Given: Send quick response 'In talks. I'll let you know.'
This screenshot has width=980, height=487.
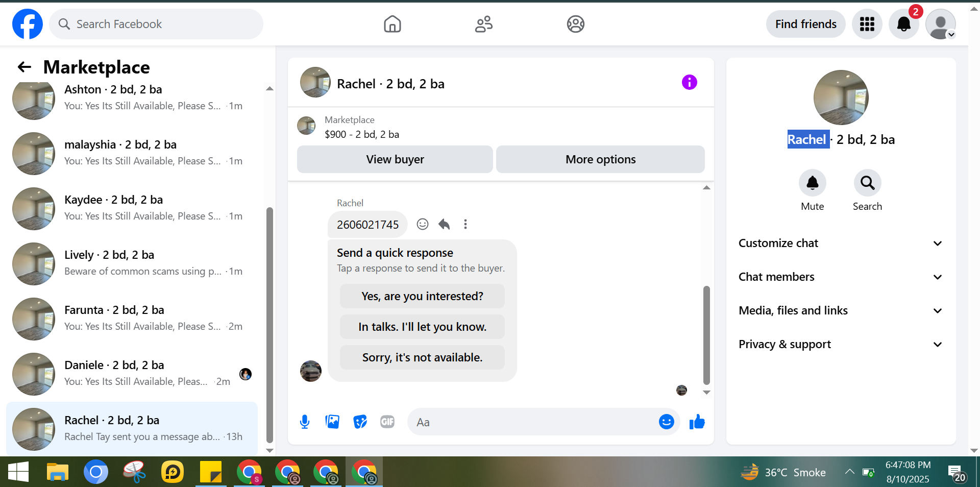Looking at the screenshot, I should [422, 327].
